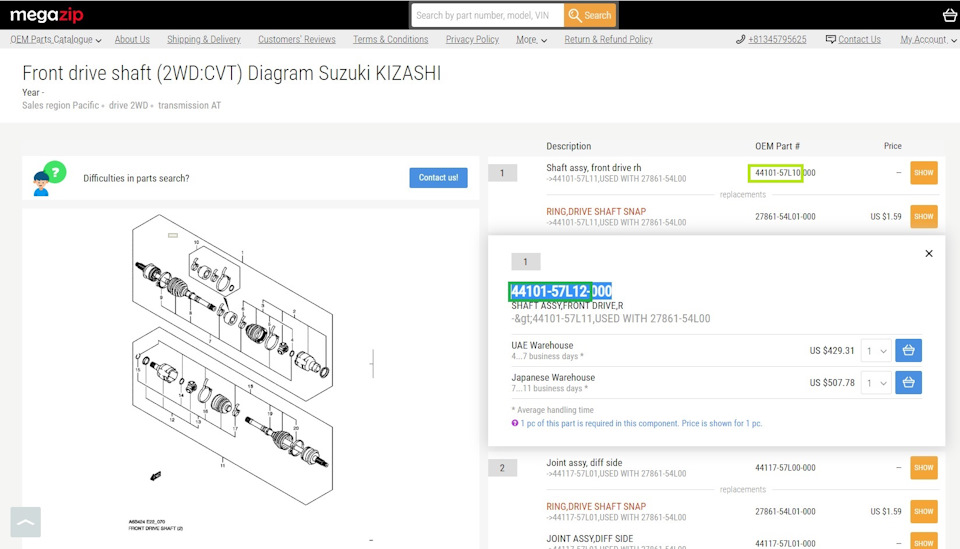Open About Us page
Screen dimensions: 960x549
pyautogui.click(x=132, y=39)
